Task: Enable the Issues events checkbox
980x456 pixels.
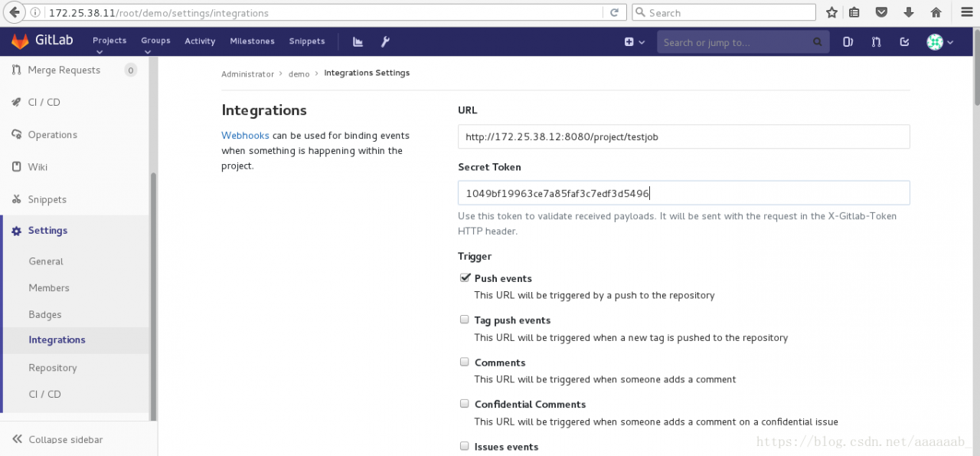Action: 464,446
